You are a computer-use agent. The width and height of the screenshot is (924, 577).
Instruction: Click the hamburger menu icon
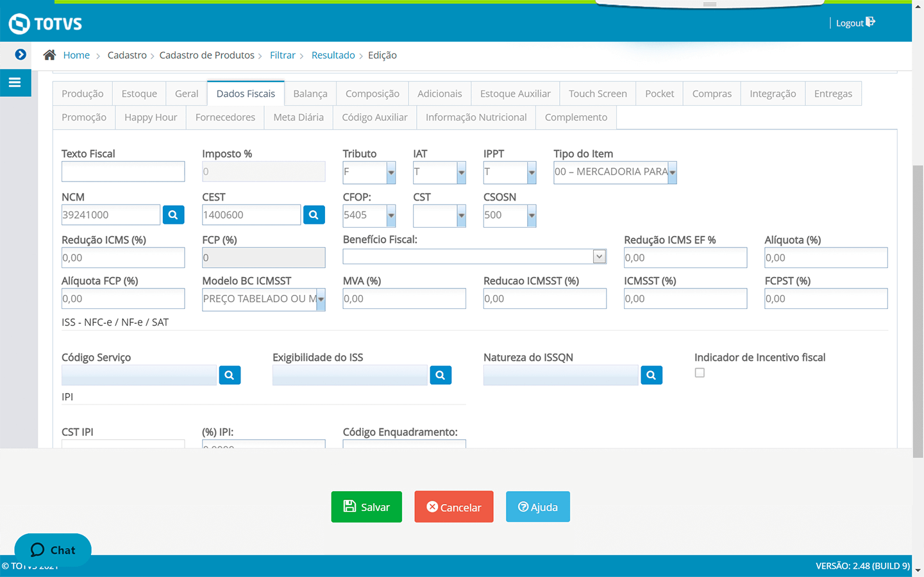[x=15, y=83]
